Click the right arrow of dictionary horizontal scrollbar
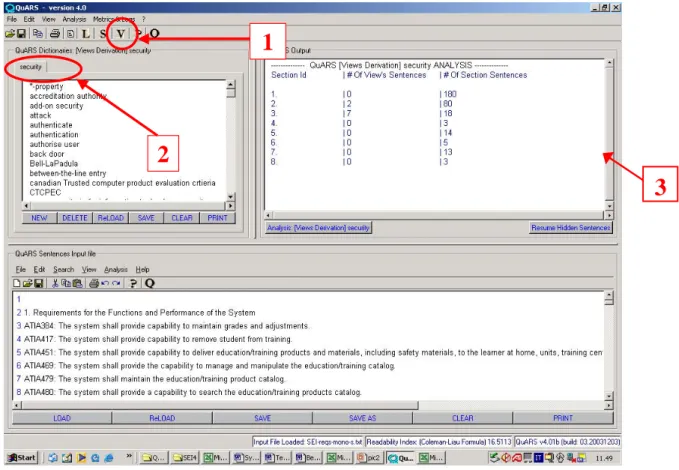Viewport: 679px width, 470px height. (x=231, y=206)
